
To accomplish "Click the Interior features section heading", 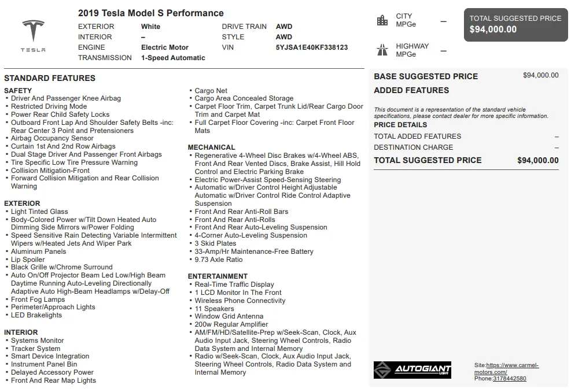I will pos(21,332).
